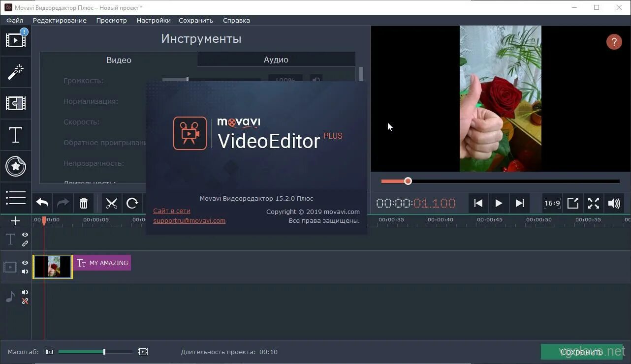Image resolution: width=631 pixels, height=364 pixels.
Task: Click the green Сохранить export button
Action: click(582, 352)
